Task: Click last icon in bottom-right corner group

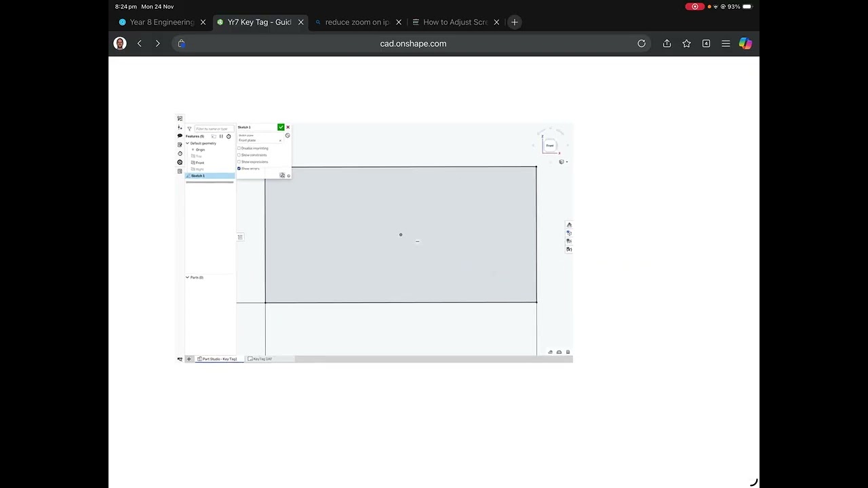Action: 568,352
